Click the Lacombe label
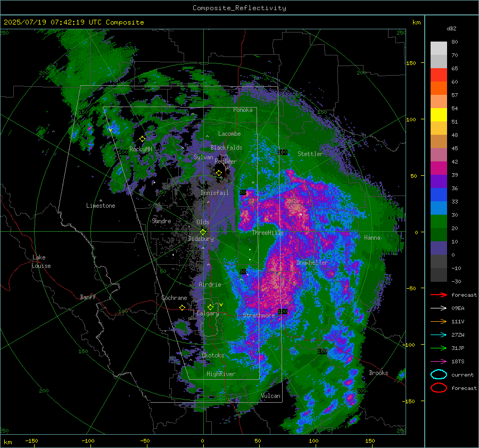Viewport: 479px width, 448px height. click(x=229, y=134)
